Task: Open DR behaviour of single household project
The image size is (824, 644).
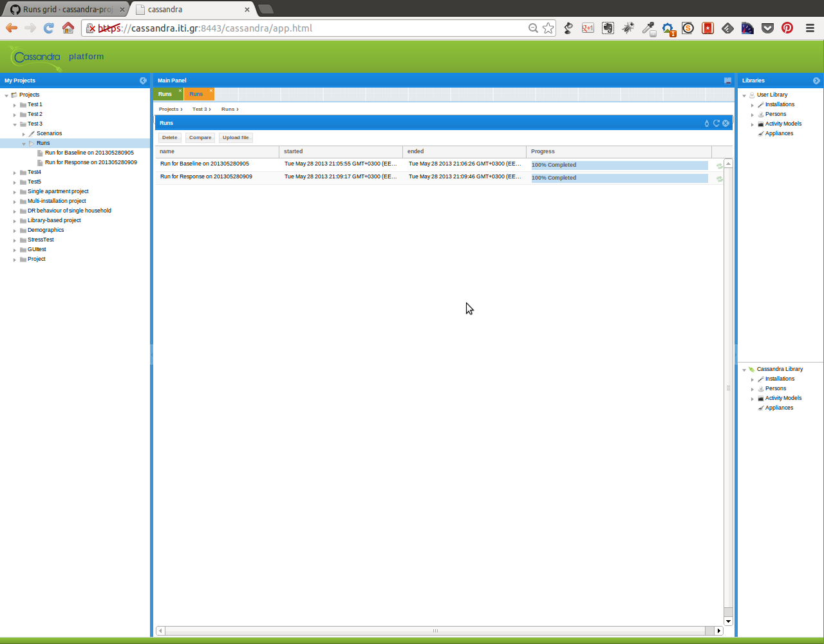Action: 70,211
